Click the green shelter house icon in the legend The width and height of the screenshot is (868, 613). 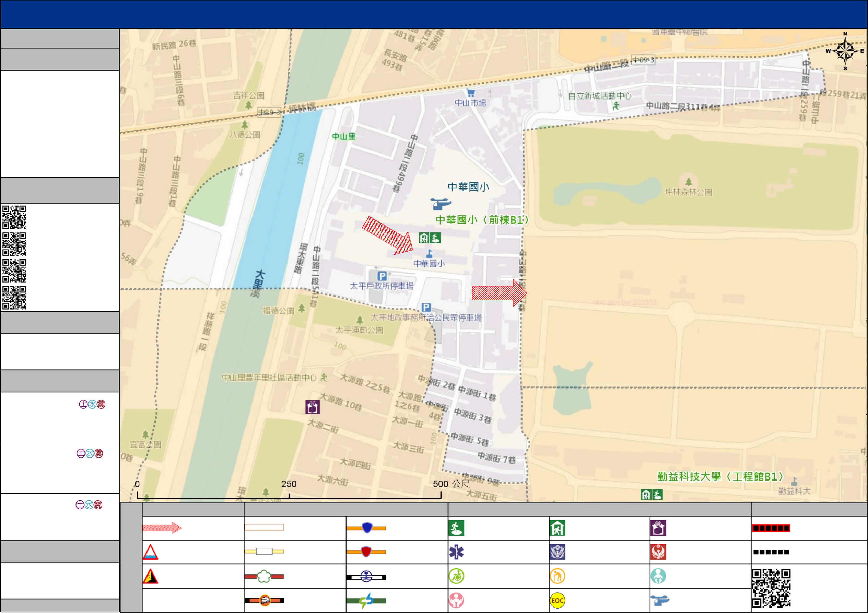[558, 528]
